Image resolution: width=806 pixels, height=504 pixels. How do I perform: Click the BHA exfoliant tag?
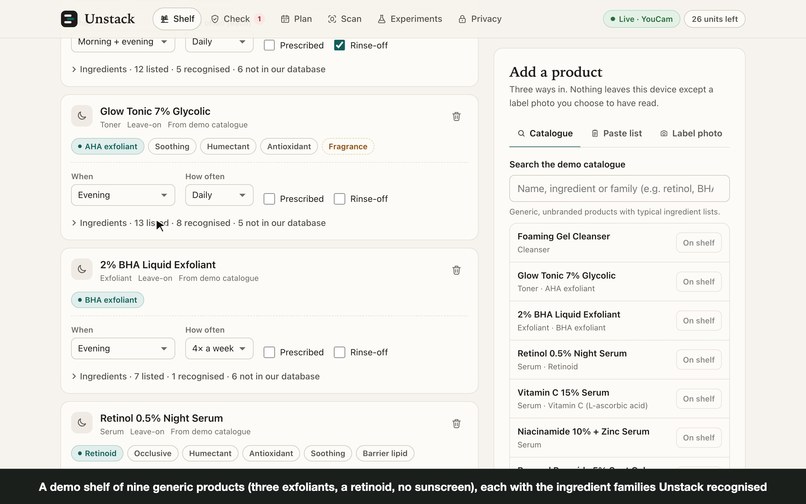pyautogui.click(x=107, y=300)
